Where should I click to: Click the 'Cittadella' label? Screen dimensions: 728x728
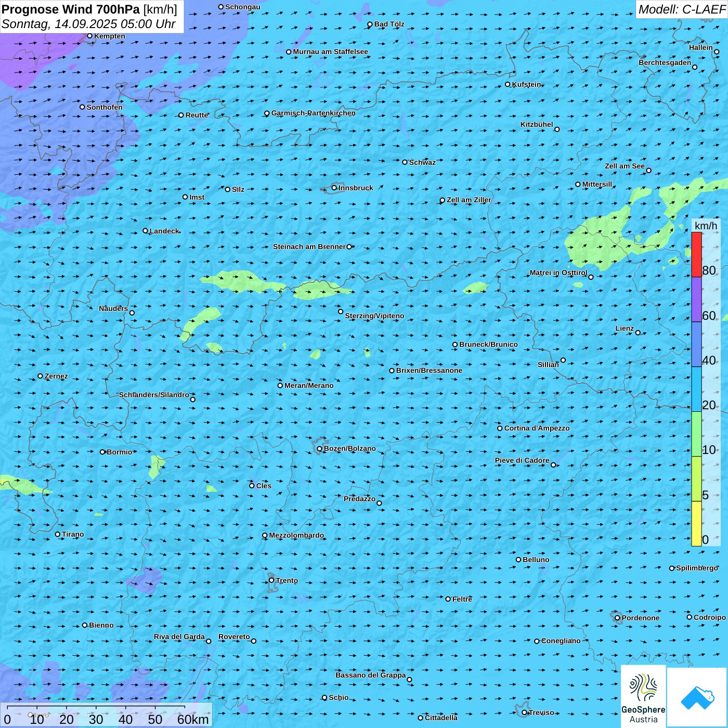click(x=441, y=718)
